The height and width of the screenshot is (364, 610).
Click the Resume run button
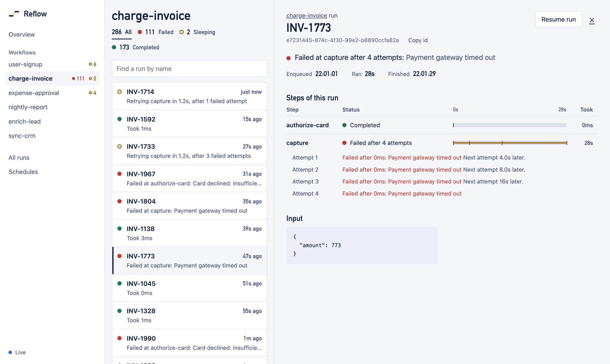tap(558, 19)
